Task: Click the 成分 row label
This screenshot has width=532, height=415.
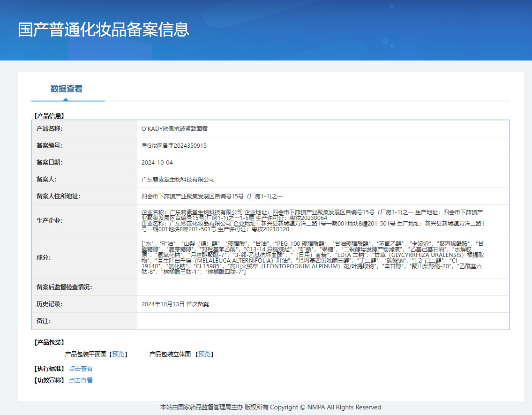Action: [44, 257]
